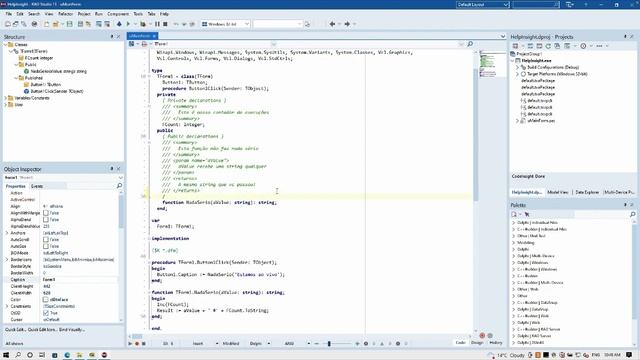Click the green Run play button
Screen dimensions: 640x360
[x=128, y=24]
